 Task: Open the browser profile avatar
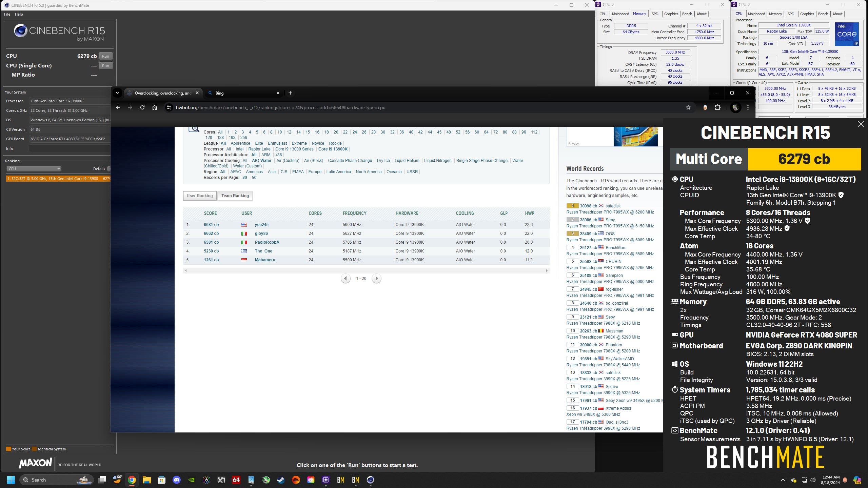point(735,107)
